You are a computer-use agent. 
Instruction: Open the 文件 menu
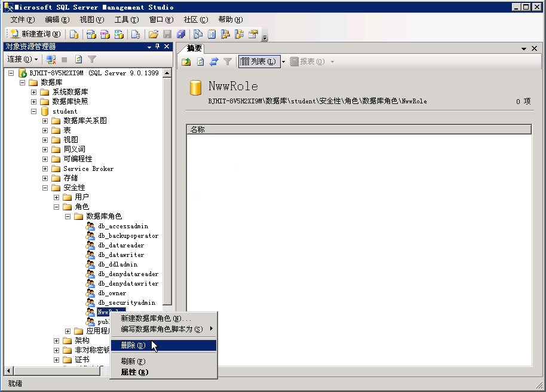tap(23, 20)
